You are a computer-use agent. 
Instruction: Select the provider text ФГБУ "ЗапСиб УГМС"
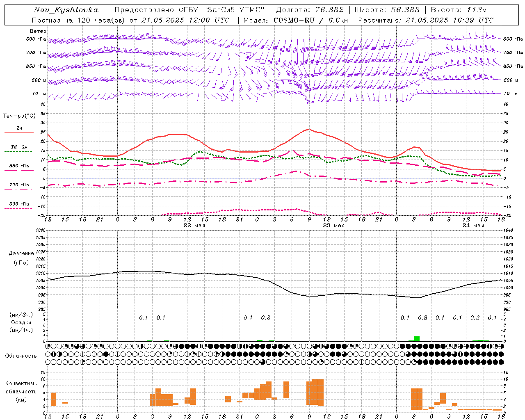(221, 10)
